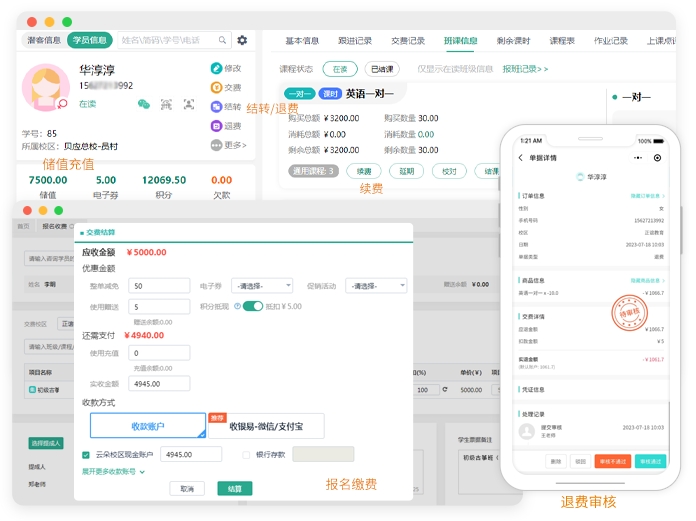Select the 收款账户 payment method
696x521 pixels.
click(148, 426)
